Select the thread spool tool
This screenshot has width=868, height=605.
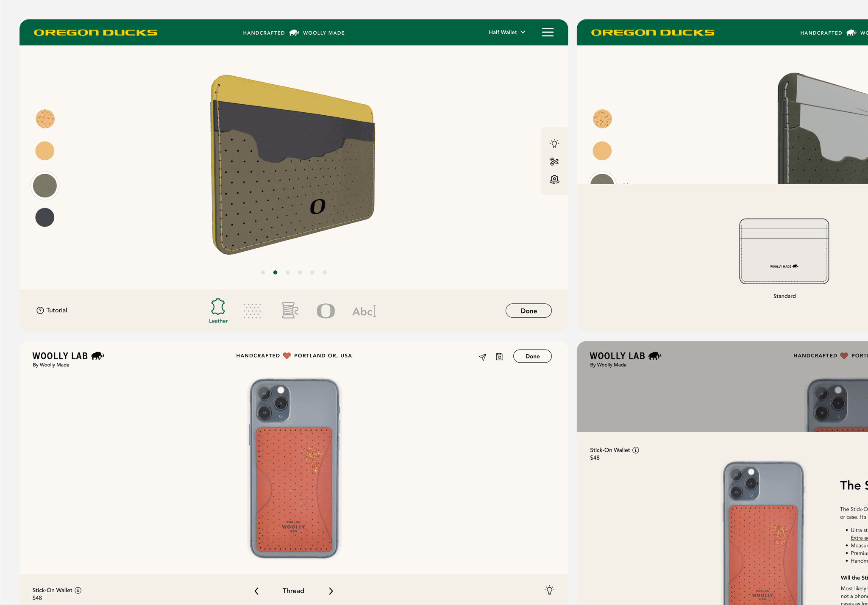coord(290,311)
